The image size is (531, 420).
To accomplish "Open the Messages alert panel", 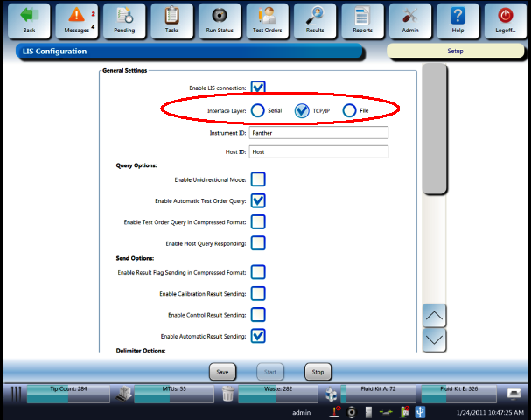I will (77, 21).
